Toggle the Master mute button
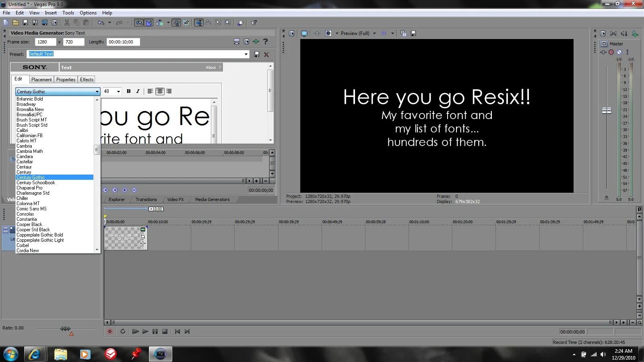This screenshot has height=362, width=644. click(619, 52)
